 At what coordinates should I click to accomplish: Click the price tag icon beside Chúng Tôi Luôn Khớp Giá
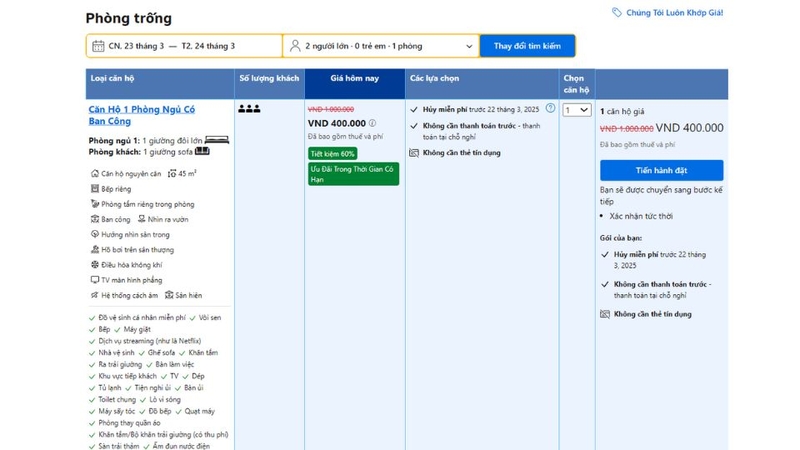click(x=616, y=12)
